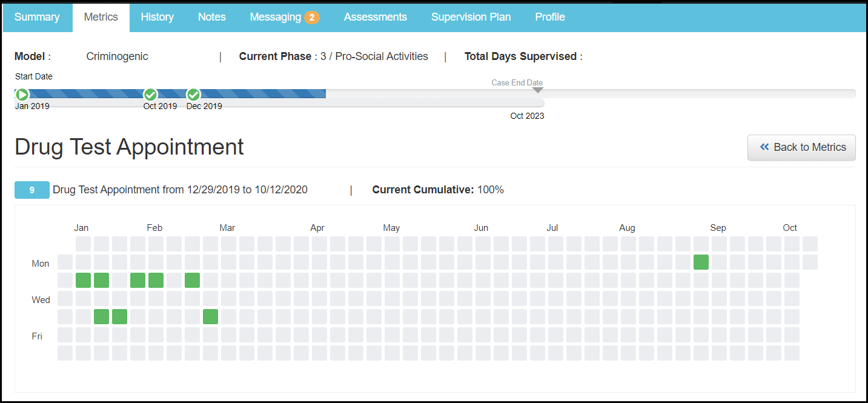Click the orange Messaging badge showing 2
Image resolution: width=868 pixels, height=403 pixels.
311,18
